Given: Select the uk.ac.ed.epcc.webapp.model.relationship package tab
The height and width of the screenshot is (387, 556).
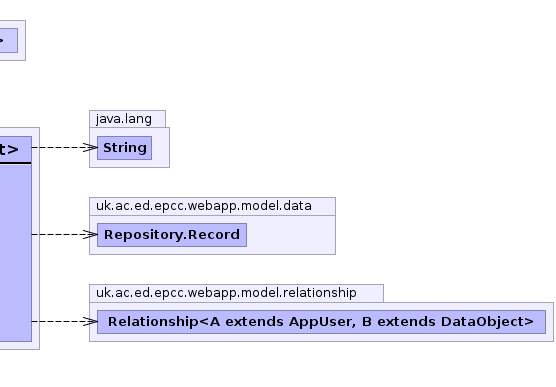Looking at the screenshot, I should 236,293.
